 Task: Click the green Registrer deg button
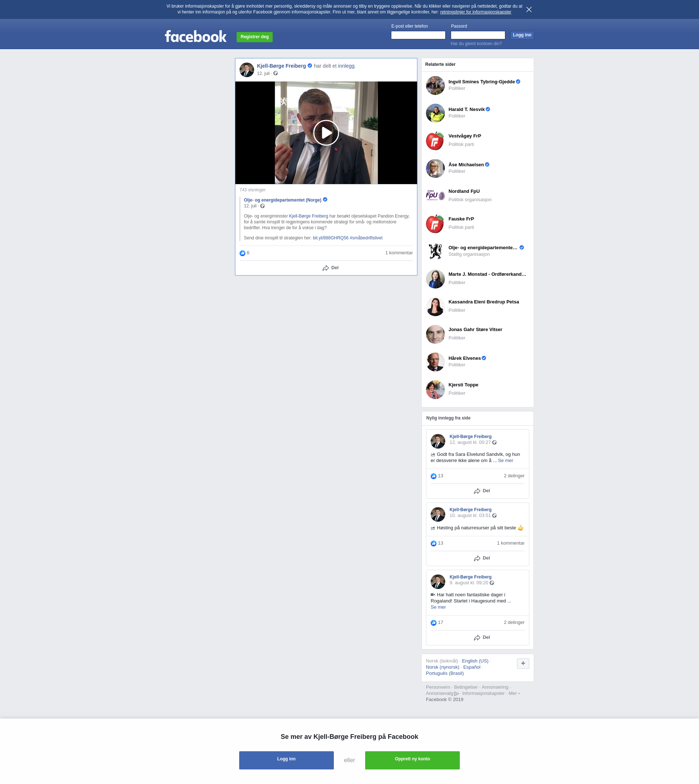(254, 37)
